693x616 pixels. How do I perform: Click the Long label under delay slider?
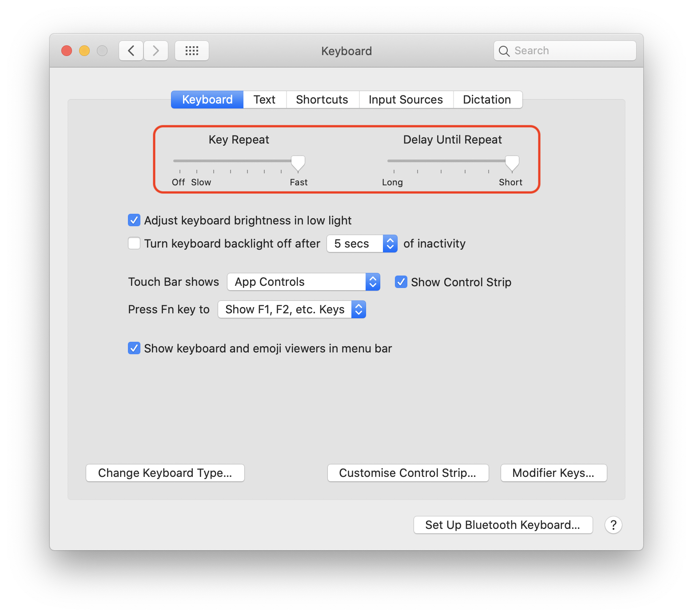tap(393, 182)
